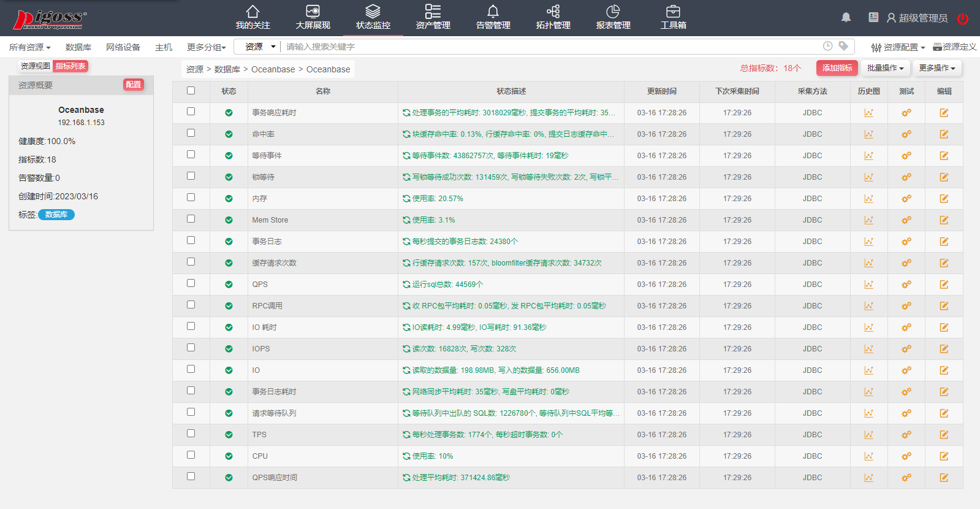Viewport: 980px width, 509px height.
Task: Expand the 更多分组 dropdown
Action: [207, 47]
